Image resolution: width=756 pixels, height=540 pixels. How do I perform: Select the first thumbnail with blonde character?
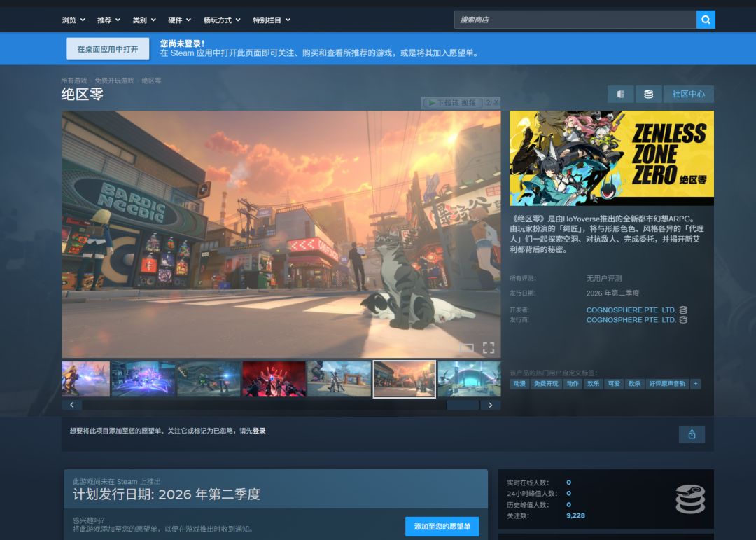tap(86, 379)
